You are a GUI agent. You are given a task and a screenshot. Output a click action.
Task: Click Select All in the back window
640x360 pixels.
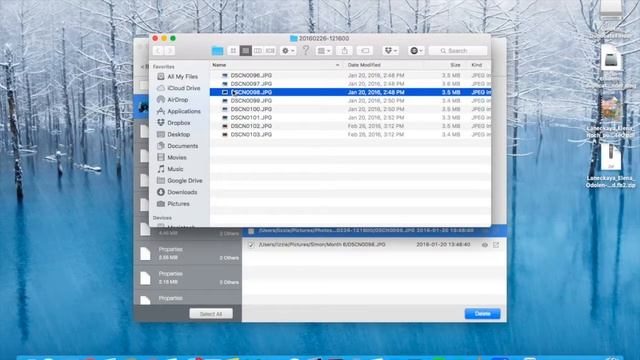[x=211, y=314]
